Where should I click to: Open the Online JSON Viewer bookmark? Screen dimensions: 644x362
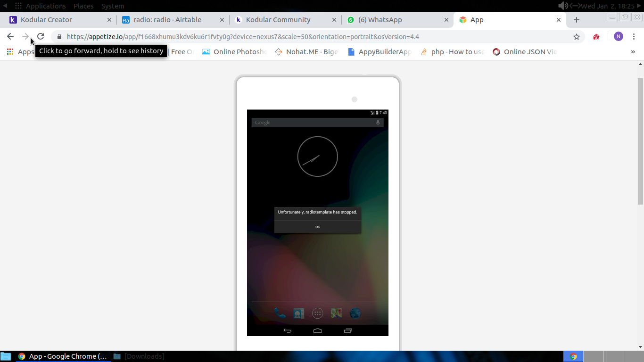(x=525, y=52)
